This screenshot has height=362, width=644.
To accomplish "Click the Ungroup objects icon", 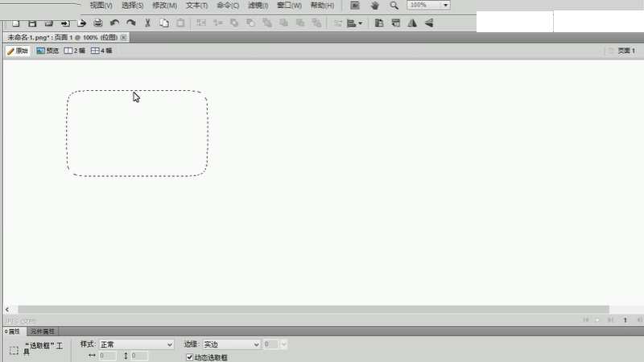I will pos(217,23).
